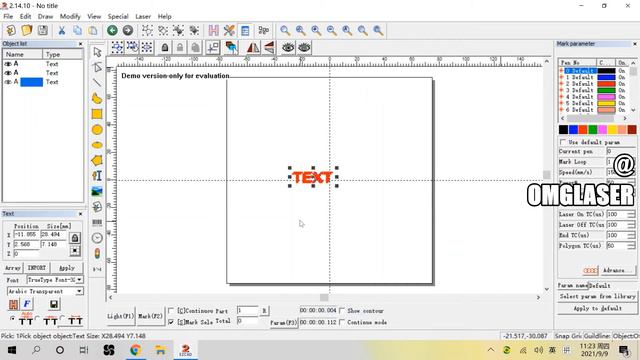
Task: Open the Arabic Transparent font dropdown
Action: (x=79, y=291)
